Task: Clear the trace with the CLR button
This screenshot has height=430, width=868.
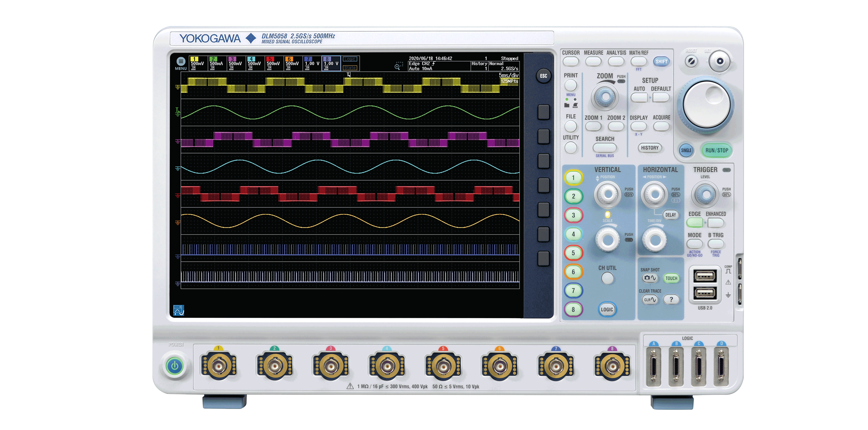Action: pos(650,300)
